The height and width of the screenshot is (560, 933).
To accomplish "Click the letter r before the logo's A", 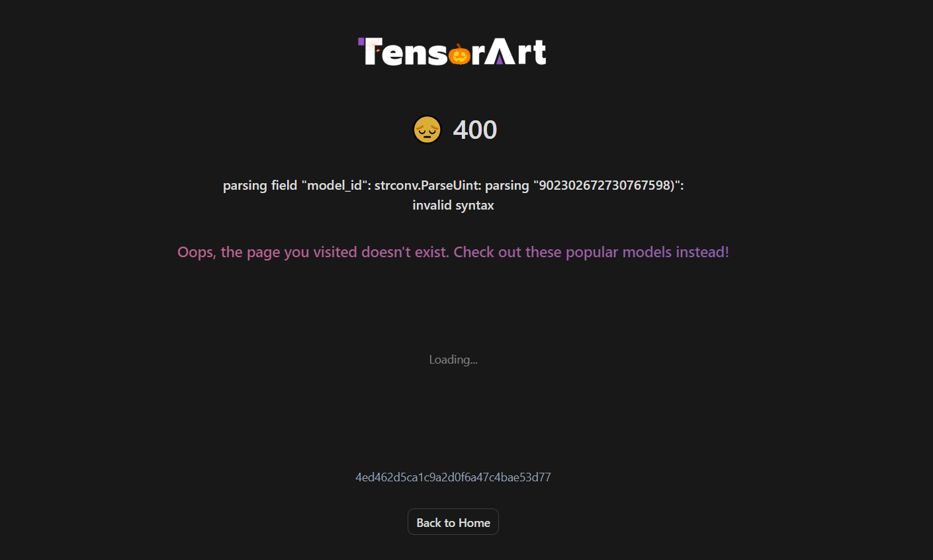I will pos(477,55).
